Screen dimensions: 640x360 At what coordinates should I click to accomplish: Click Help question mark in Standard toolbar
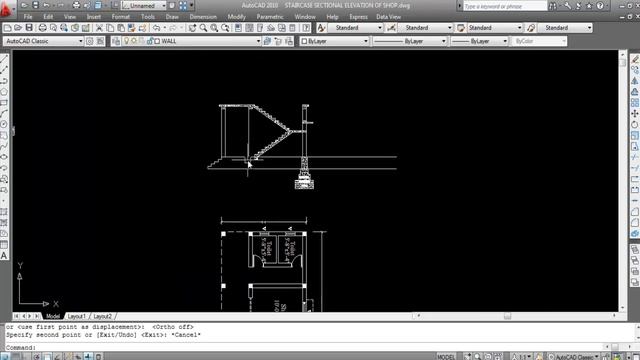coord(306,28)
